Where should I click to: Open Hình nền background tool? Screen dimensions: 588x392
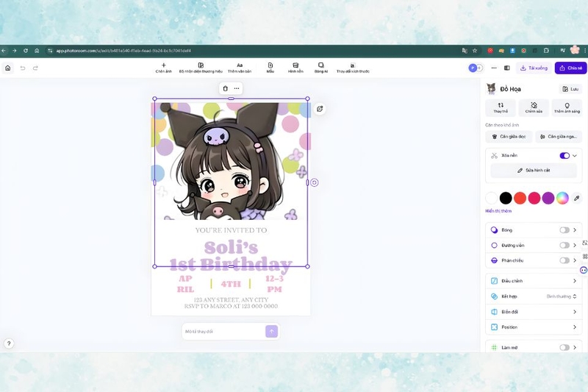pos(295,68)
